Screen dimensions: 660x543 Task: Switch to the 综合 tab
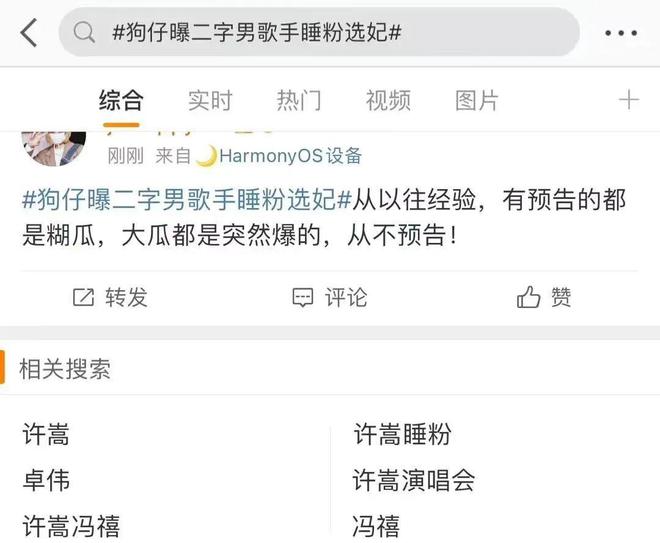pyautogui.click(x=121, y=101)
